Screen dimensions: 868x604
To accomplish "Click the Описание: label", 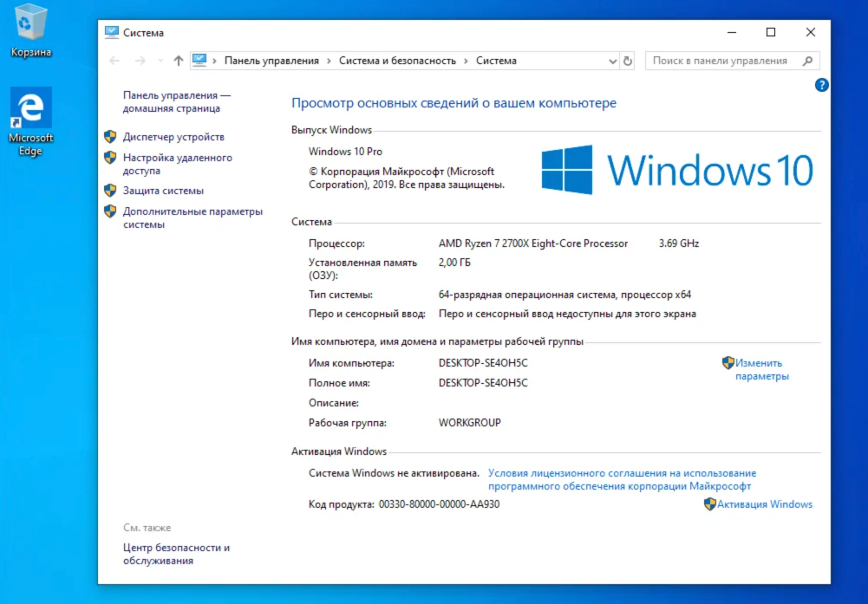I will tap(334, 403).
